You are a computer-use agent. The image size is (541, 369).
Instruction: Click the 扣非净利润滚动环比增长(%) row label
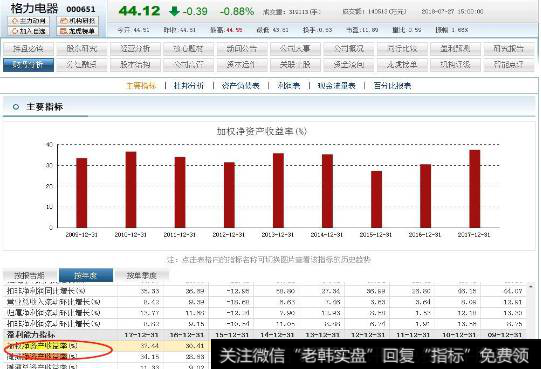(x=53, y=324)
